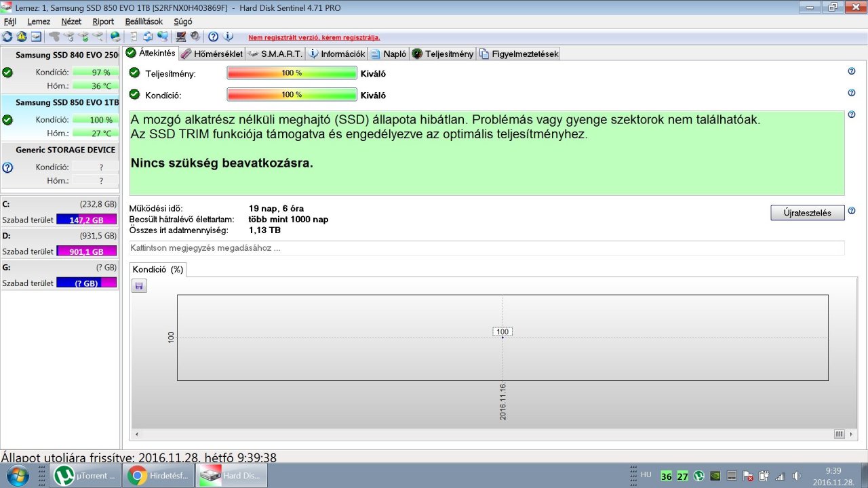
Task: Click the 27 °C temperature value of SSD 850
Action: pos(95,133)
